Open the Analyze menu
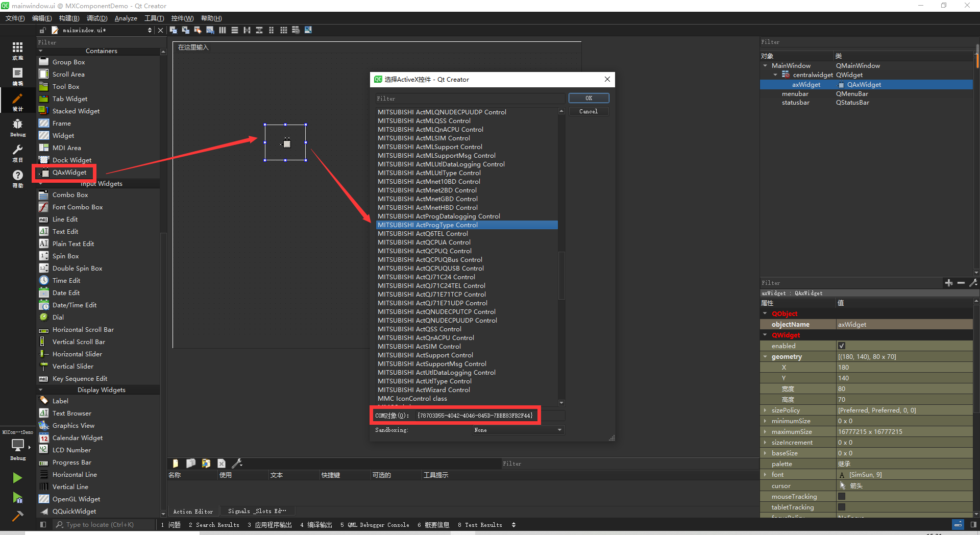The image size is (980, 535). tap(126, 18)
